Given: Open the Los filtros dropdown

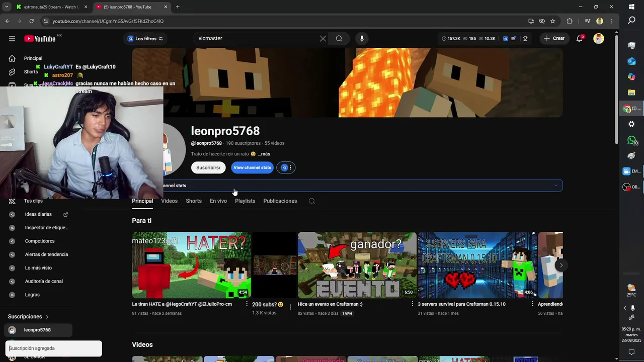Looking at the screenshot, I should [x=145, y=39].
